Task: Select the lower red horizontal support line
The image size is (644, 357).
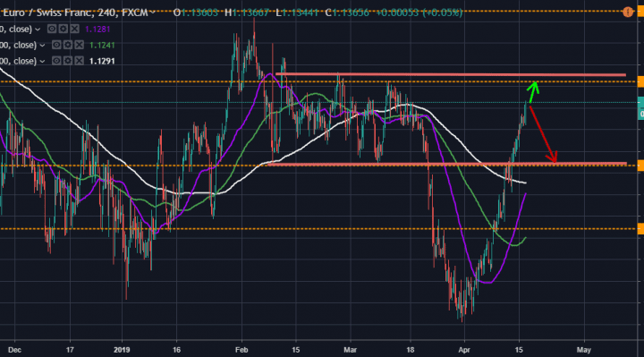Action: point(446,164)
